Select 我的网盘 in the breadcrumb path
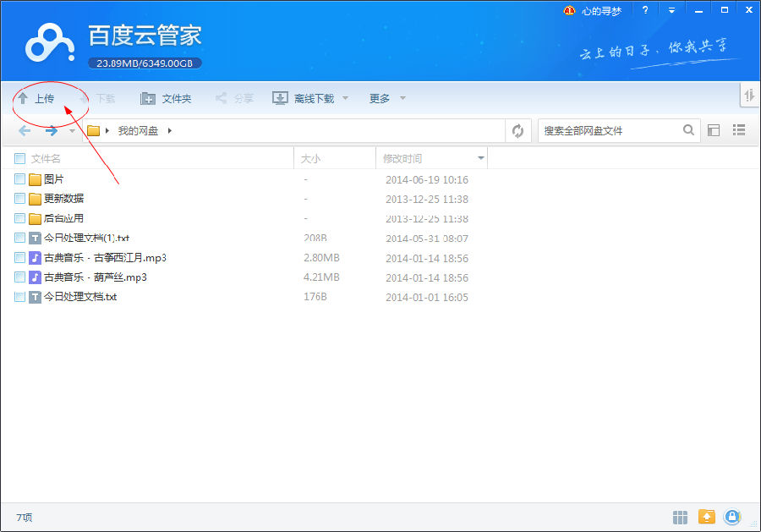Viewport: 761px width, 532px height. (139, 130)
